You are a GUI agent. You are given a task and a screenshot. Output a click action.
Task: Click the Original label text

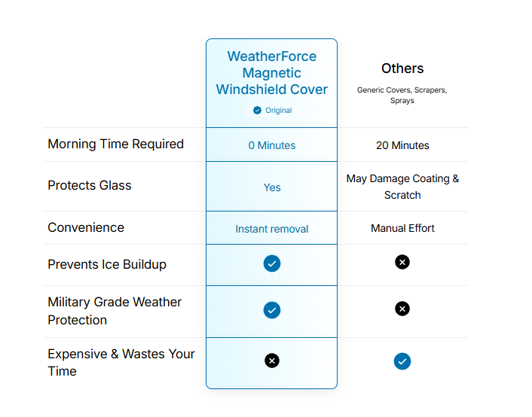278,111
